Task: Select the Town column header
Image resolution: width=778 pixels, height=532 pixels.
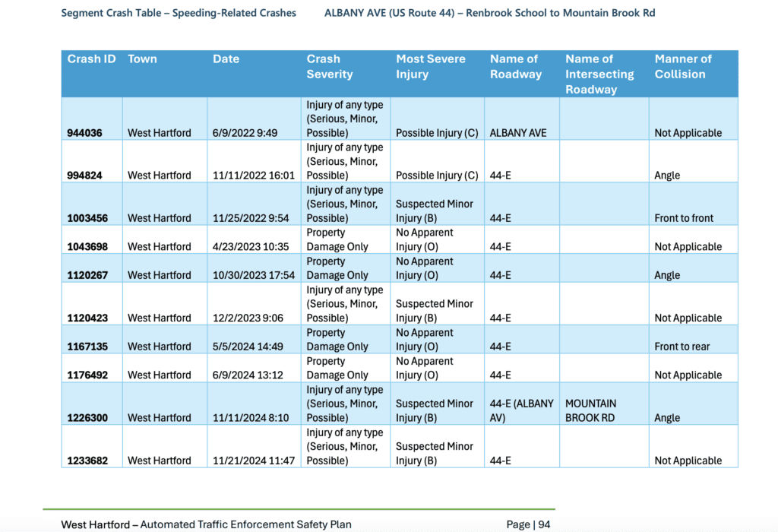Action: (142, 59)
